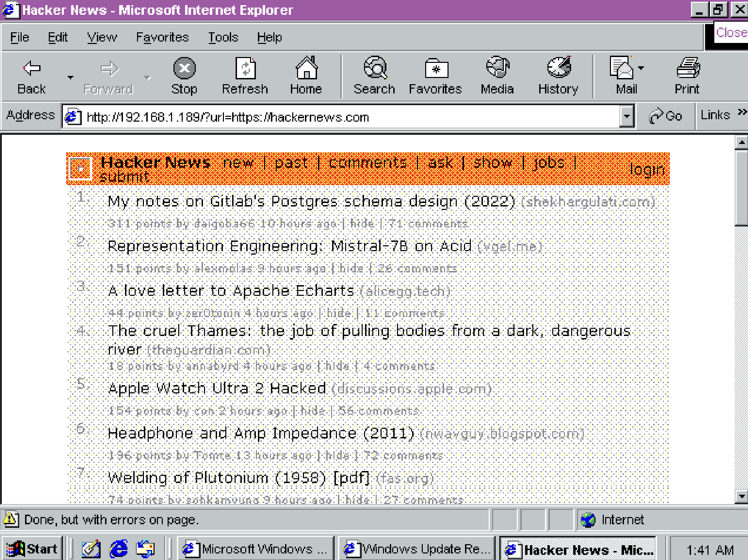This screenshot has width=748, height=560.
Task: Open the Apple Watch Ultra 2 Hacked story
Action: click(216, 388)
